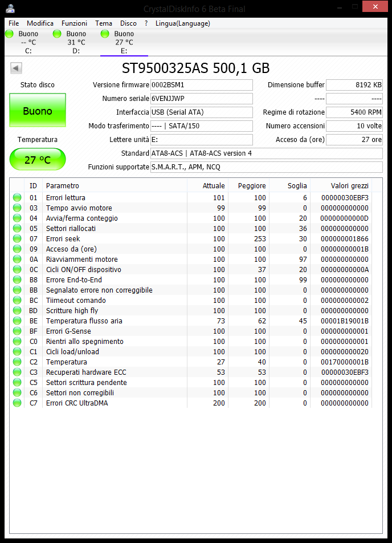392x543 pixels.
Task: Click the green Buono health status button
Action: click(x=38, y=110)
